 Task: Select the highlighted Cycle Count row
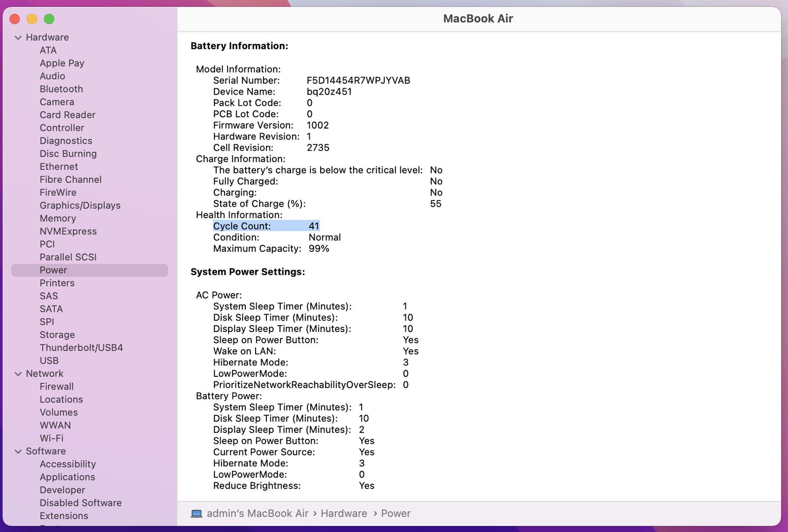coord(266,226)
